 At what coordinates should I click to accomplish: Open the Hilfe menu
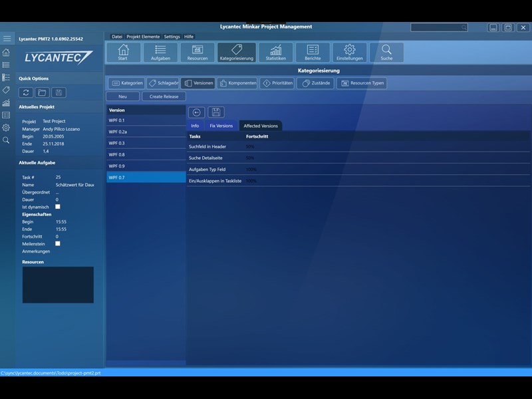click(x=189, y=37)
